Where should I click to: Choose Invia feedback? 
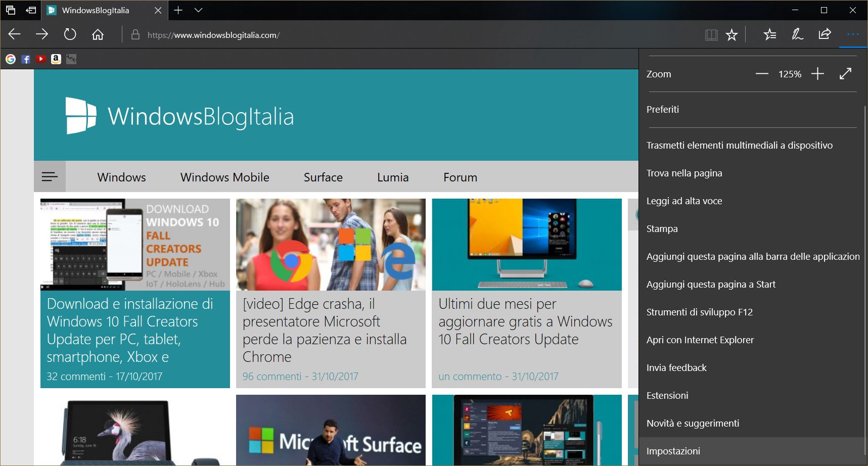(x=752, y=367)
